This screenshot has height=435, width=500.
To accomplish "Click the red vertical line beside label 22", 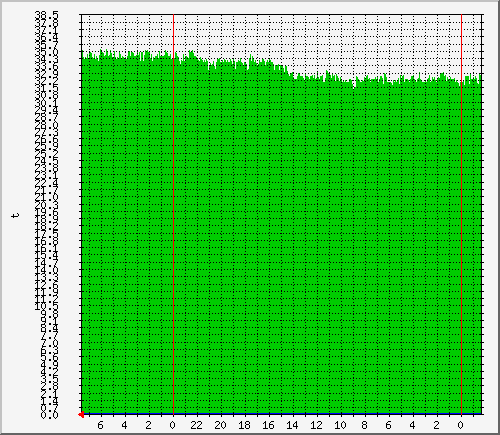I will point(173,215).
